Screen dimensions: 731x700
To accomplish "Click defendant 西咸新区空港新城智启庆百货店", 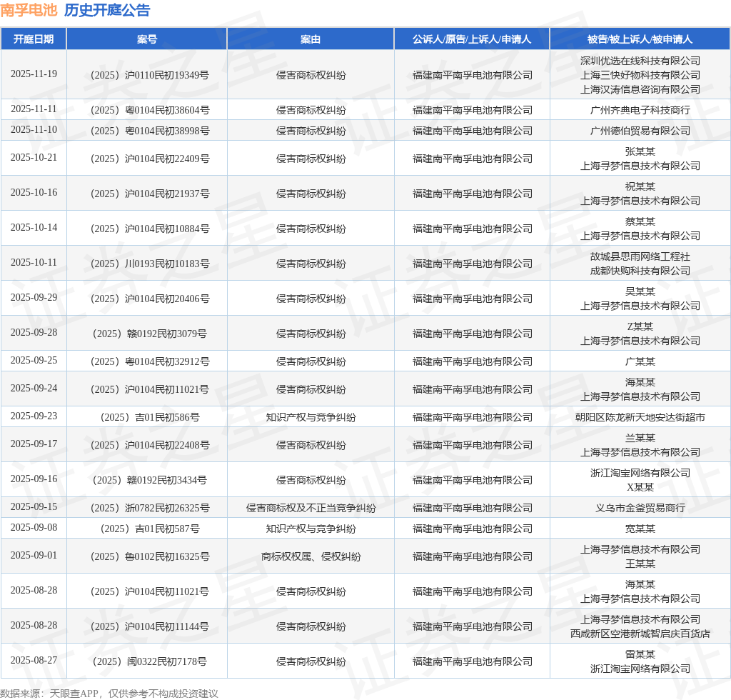I will pos(640,634).
